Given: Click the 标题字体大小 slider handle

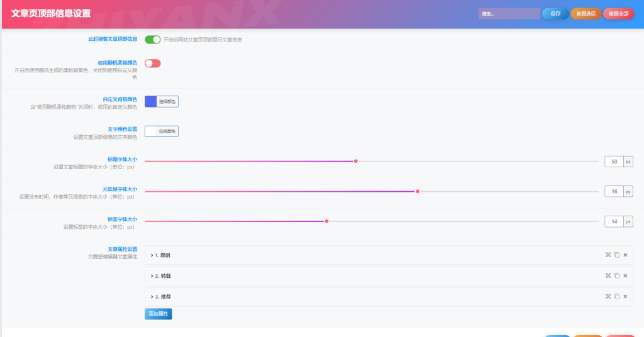Looking at the screenshot, I should click(355, 161).
